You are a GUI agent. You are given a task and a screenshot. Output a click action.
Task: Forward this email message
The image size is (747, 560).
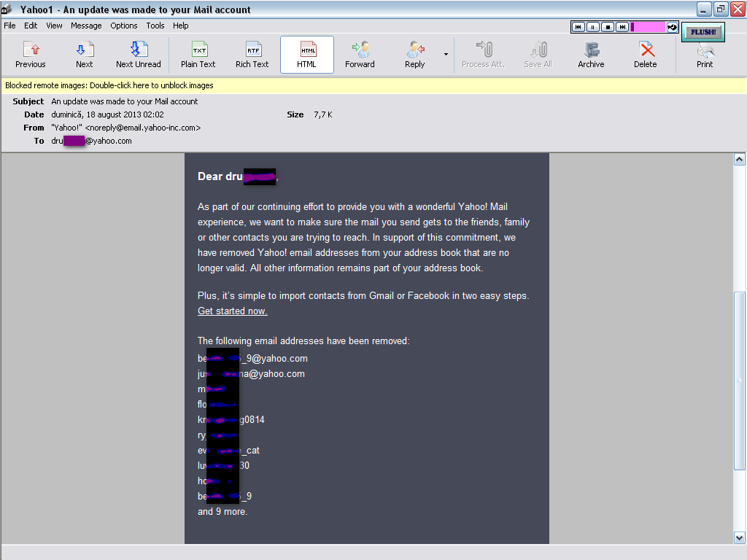(360, 55)
